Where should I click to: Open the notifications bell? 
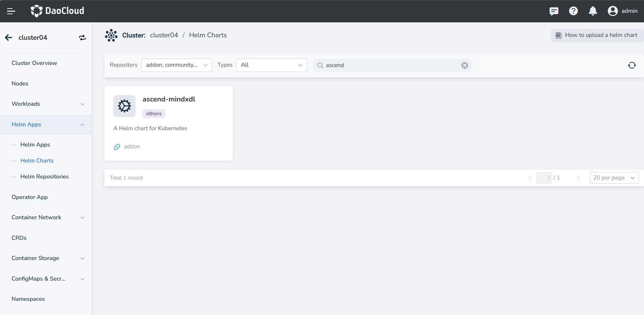click(x=593, y=11)
